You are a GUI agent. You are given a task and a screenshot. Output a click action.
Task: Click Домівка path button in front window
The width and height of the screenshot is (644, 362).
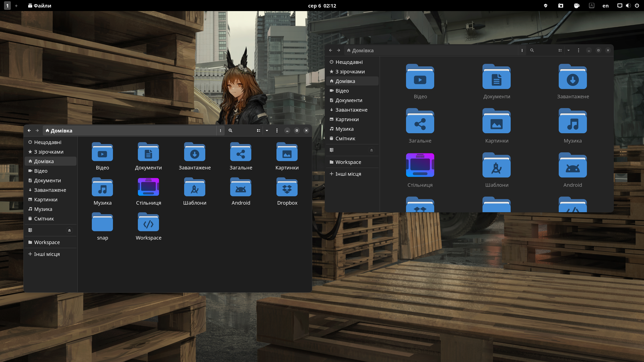click(59, 130)
